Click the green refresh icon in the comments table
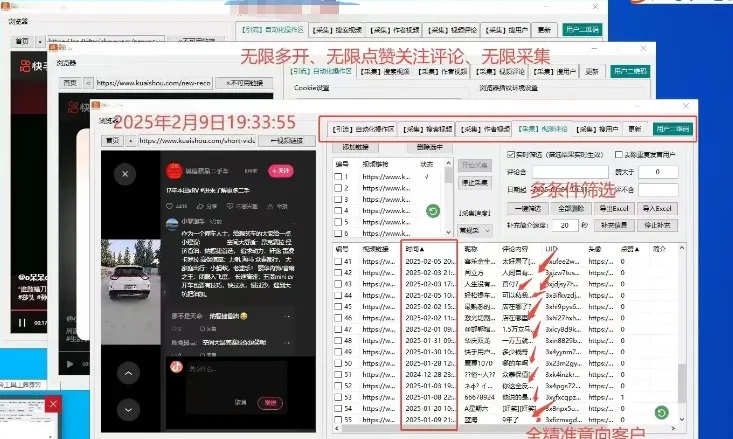The width and height of the screenshot is (733, 439). point(661,412)
